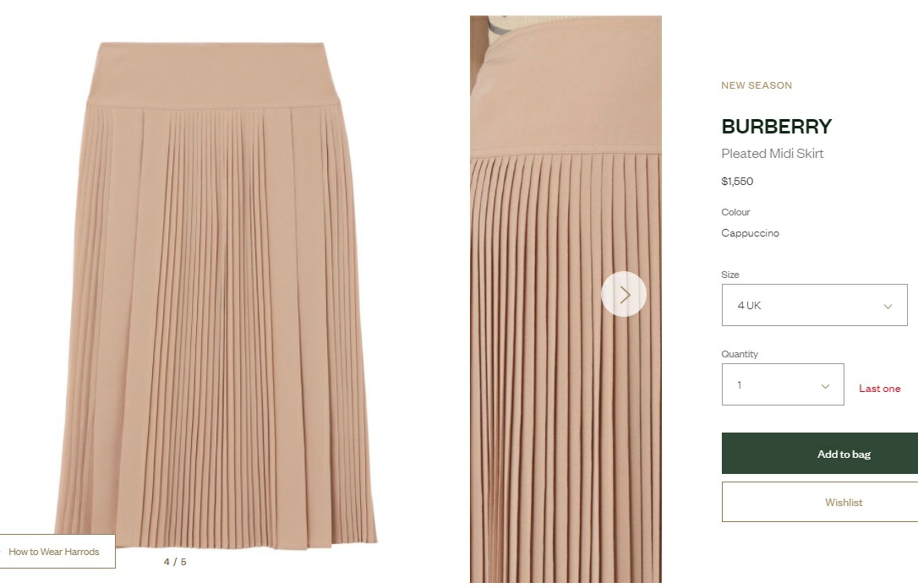This screenshot has height=588, width=918.
Task: Click the chevron in the Size dropdown
Action: (x=888, y=306)
